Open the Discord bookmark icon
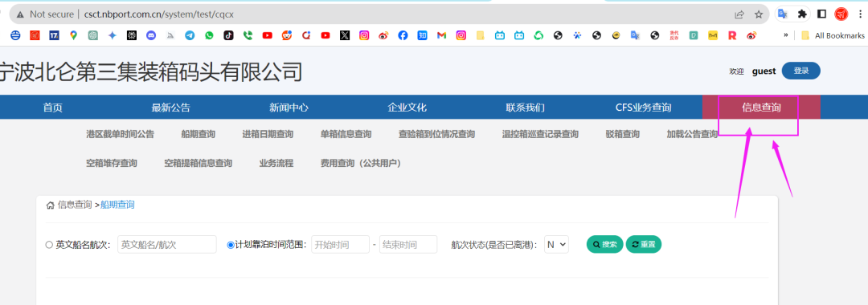868x305 pixels. pos(151,35)
